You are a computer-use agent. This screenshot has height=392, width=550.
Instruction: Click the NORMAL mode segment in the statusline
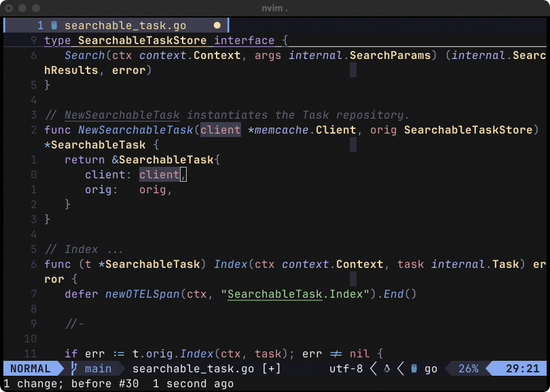click(31, 369)
